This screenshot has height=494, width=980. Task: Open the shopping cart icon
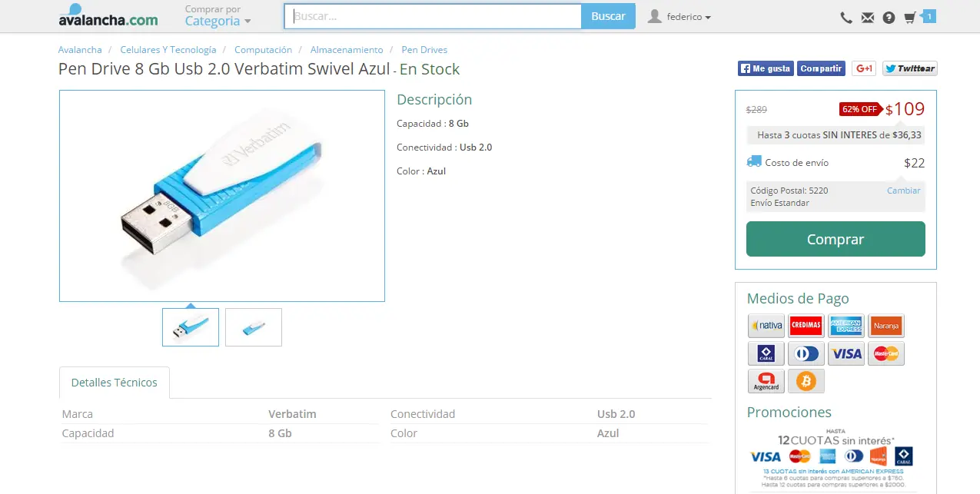(x=910, y=18)
